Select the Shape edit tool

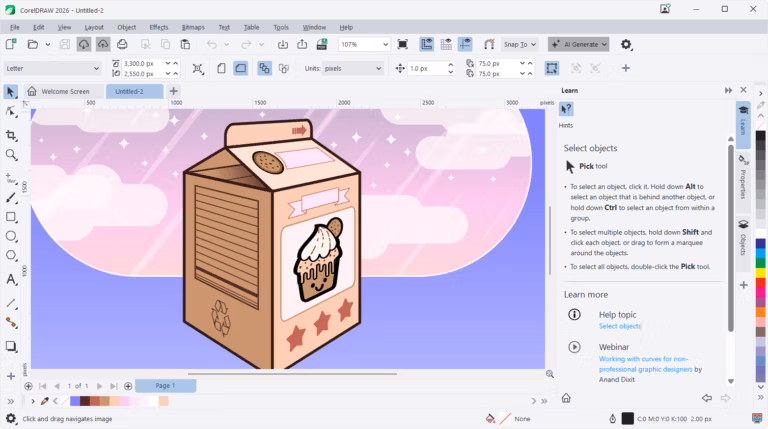point(11,112)
